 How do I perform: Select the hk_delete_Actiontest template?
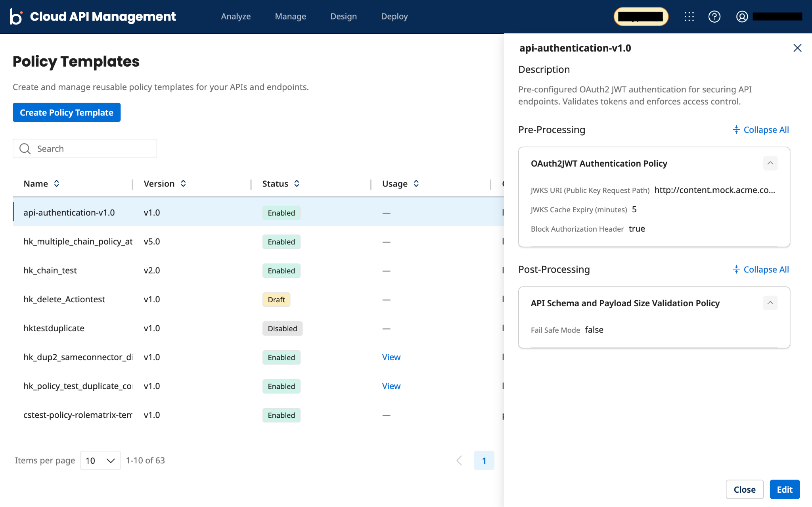coord(64,299)
